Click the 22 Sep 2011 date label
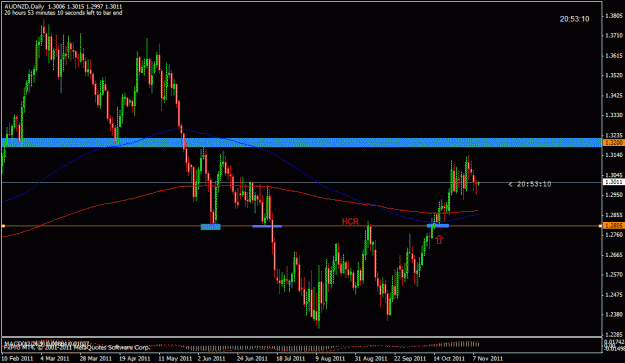 coord(410,358)
